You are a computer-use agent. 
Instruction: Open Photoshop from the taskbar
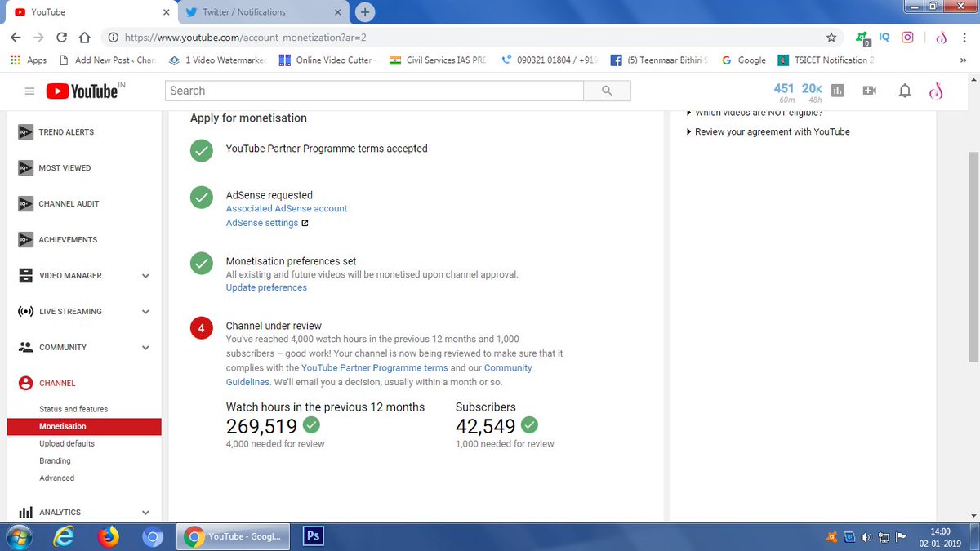[x=312, y=536]
